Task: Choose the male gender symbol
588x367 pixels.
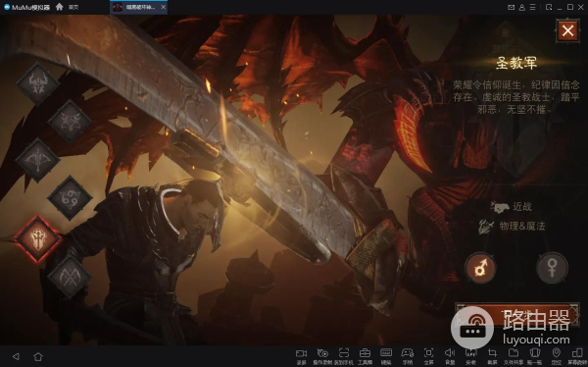Action: point(480,268)
